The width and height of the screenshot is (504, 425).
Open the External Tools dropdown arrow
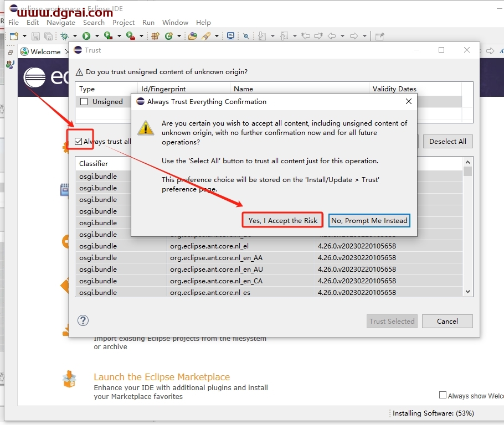pos(141,36)
